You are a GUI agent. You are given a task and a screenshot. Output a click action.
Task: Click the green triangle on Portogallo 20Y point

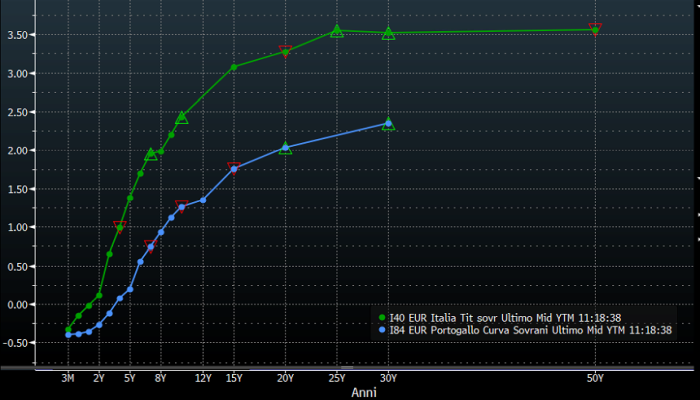tap(285, 148)
